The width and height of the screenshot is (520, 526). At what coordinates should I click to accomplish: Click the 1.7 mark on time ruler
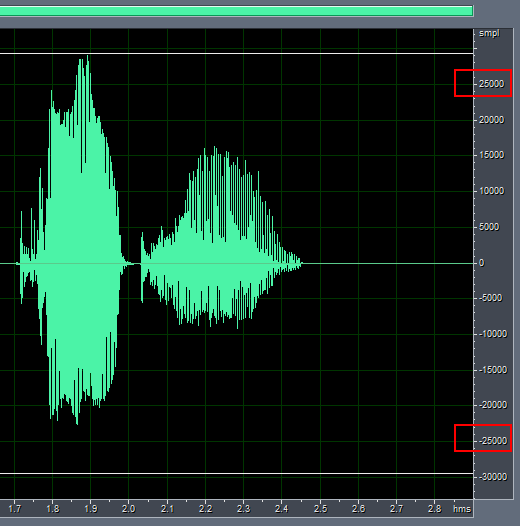pos(14,509)
